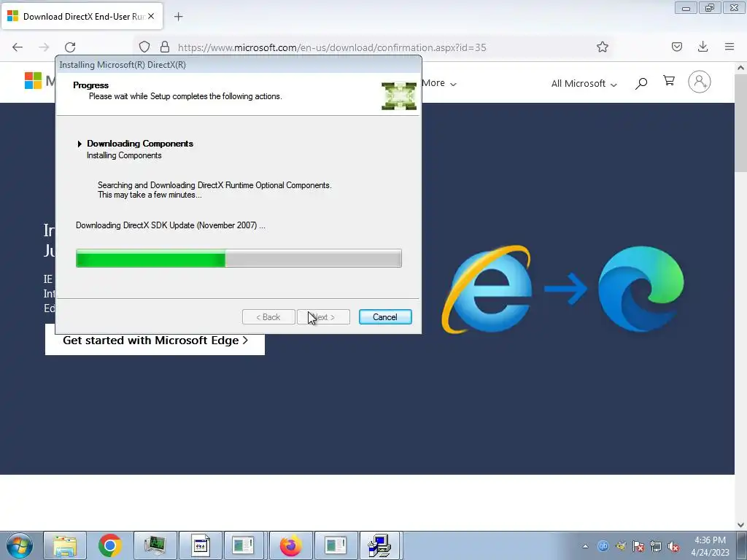747x560 pixels.
Task: Go back with the browser back arrow
Action: point(18,47)
